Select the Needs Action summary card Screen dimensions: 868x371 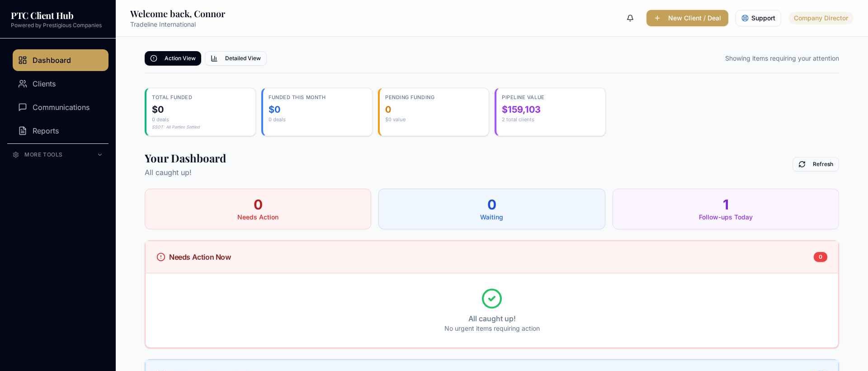click(258, 209)
